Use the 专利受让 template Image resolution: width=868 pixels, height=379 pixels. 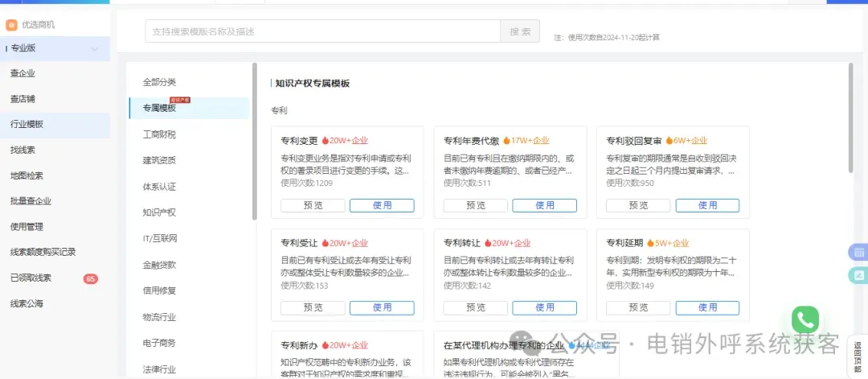382,308
